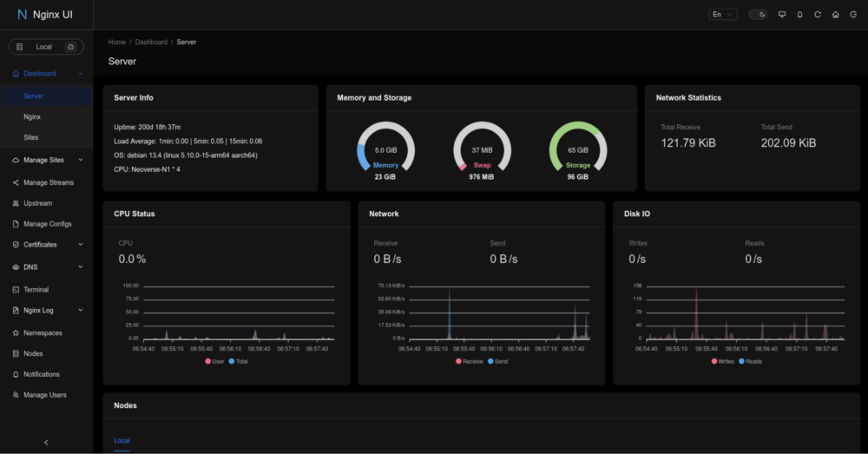
Task: Click the Home breadcrumb link
Action: tap(117, 42)
